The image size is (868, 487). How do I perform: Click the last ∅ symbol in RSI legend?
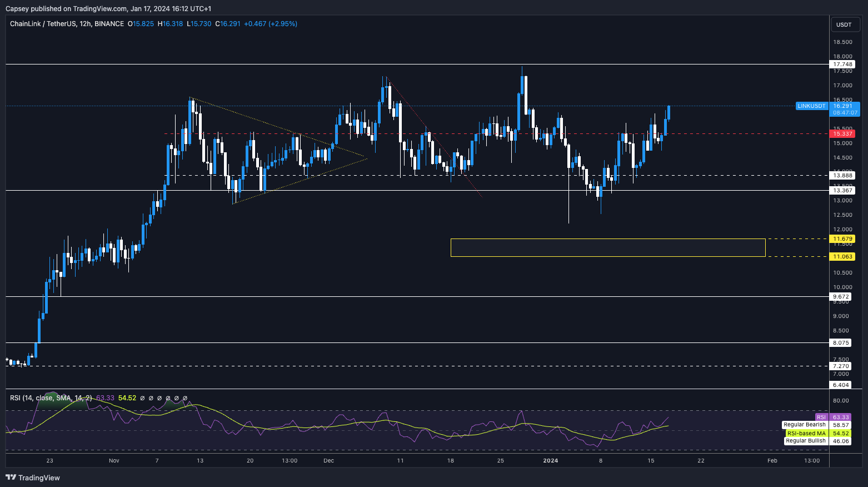185,398
